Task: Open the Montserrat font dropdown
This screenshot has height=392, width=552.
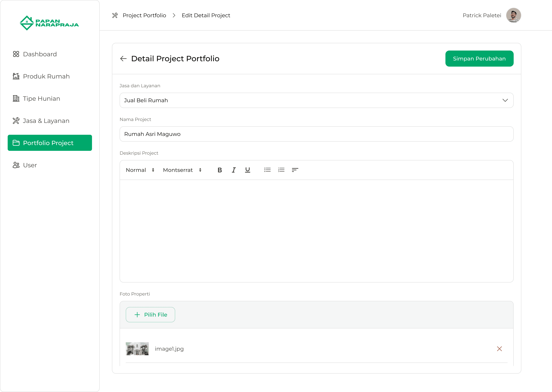Action: tap(182, 170)
